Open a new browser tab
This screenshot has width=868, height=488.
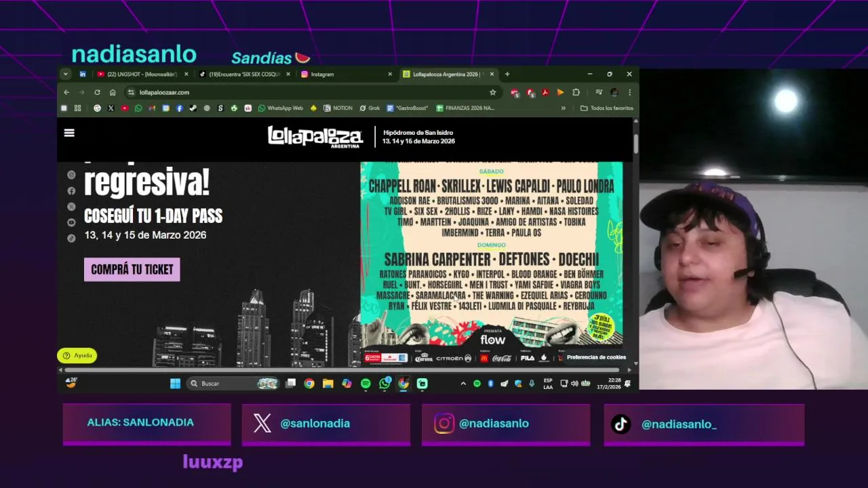pyautogui.click(x=507, y=74)
